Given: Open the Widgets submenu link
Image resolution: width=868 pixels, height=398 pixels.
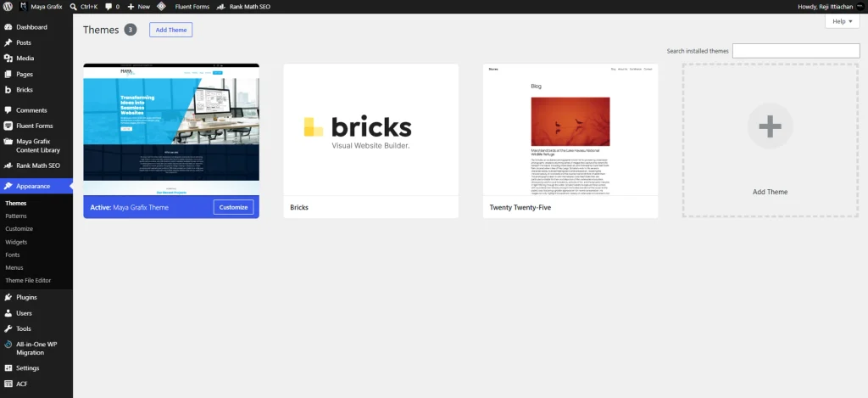Looking at the screenshot, I should [16, 242].
